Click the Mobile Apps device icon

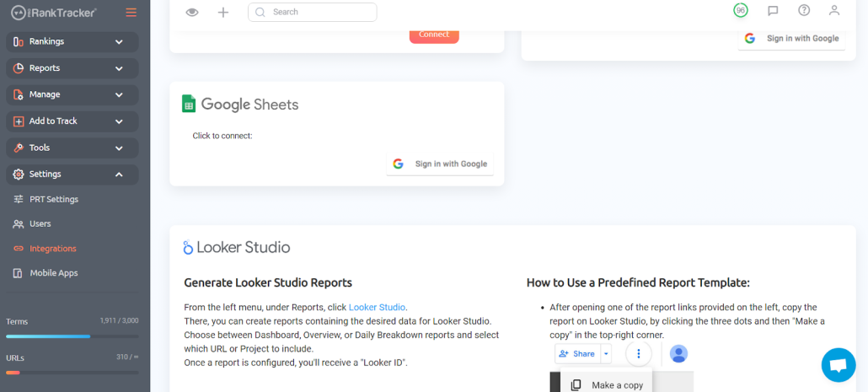pyautogui.click(x=19, y=273)
